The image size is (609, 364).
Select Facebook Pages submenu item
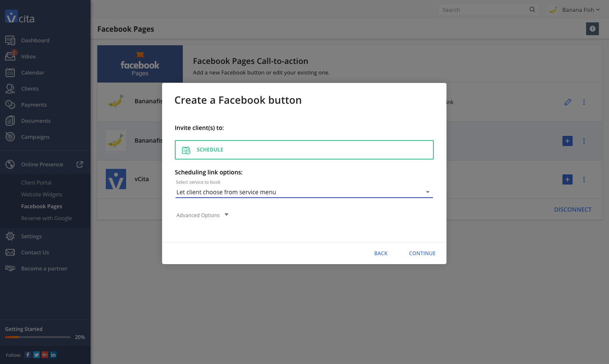tap(41, 206)
